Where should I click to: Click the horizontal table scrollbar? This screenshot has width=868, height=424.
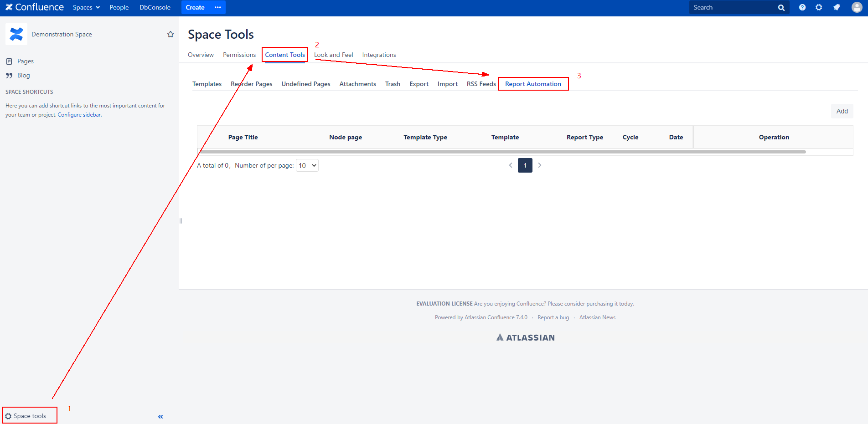501,152
